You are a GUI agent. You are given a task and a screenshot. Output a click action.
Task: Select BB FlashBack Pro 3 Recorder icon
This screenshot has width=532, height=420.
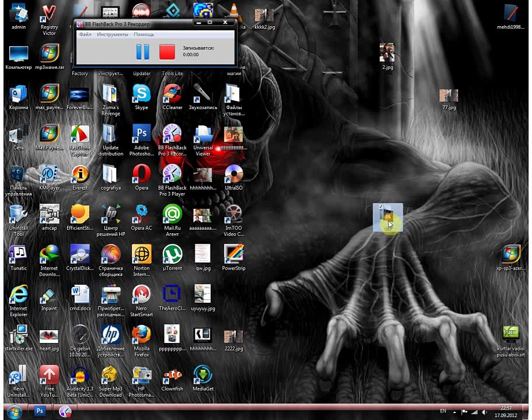pyautogui.click(x=172, y=140)
